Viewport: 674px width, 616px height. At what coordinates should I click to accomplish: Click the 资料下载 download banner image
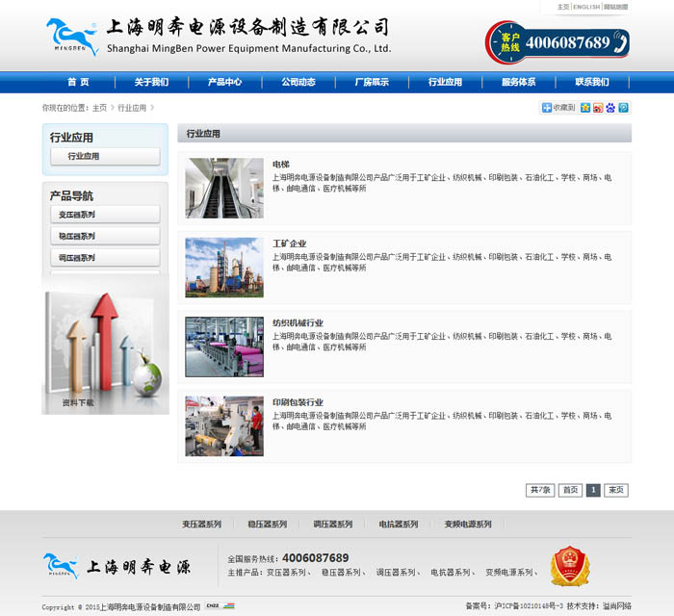click(105, 351)
